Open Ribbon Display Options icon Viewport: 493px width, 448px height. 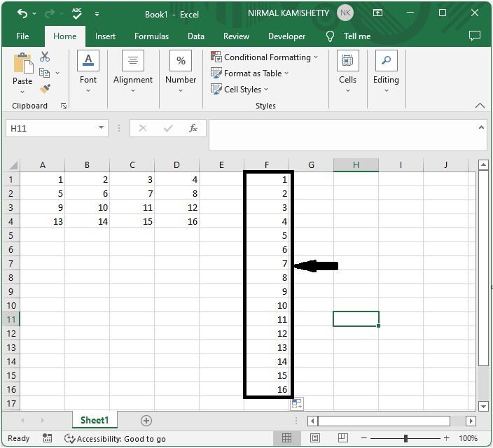(x=377, y=13)
